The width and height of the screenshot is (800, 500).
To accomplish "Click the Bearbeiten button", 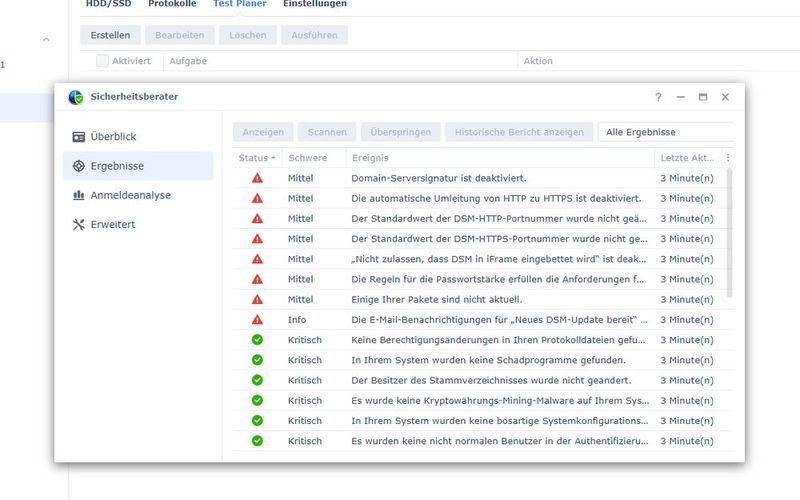I will 180,35.
